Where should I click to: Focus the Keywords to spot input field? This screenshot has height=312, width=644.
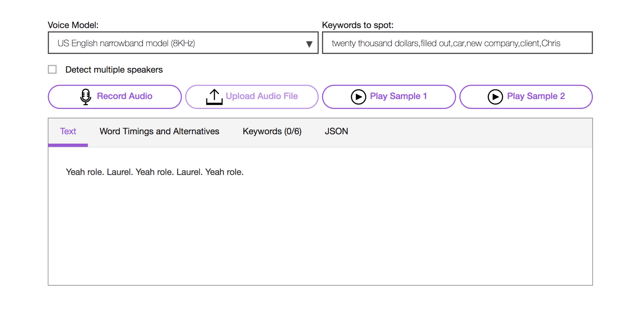pos(457,43)
